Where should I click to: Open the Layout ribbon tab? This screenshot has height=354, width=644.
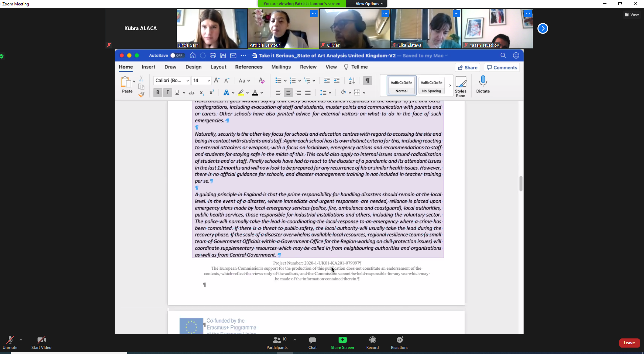(218, 67)
